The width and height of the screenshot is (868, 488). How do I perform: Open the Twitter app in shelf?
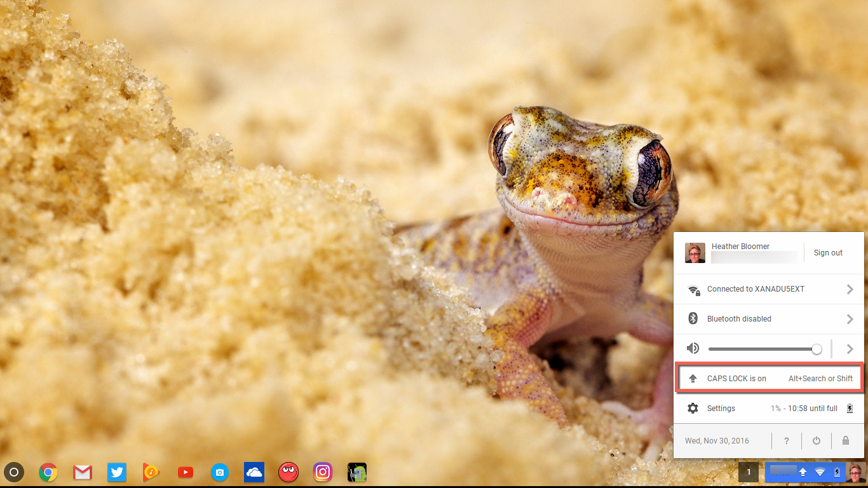point(117,472)
